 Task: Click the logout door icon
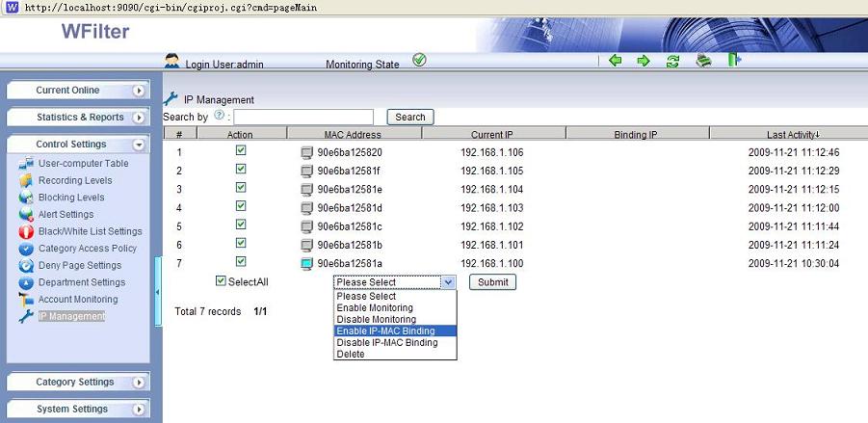click(x=734, y=60)
